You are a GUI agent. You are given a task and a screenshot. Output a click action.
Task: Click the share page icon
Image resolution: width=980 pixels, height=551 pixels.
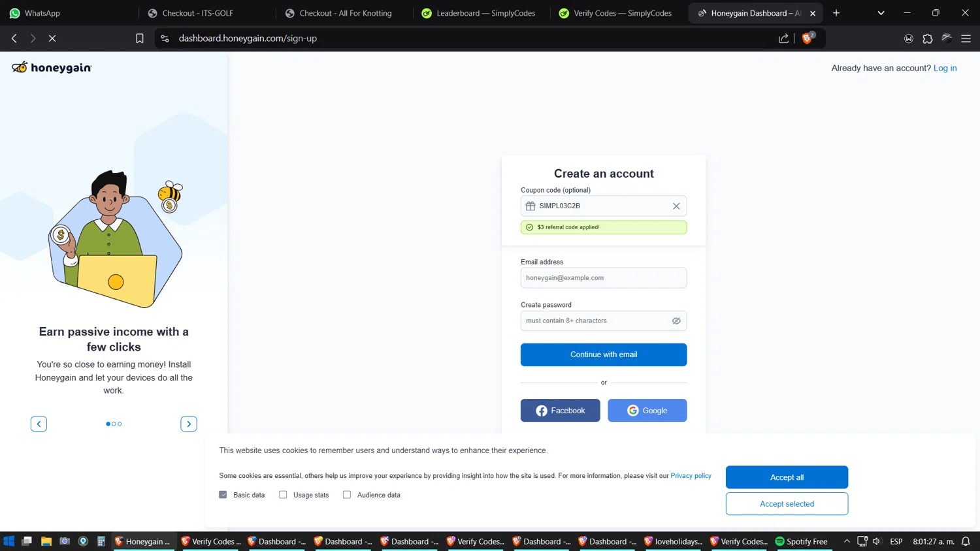tap(783, 39)
